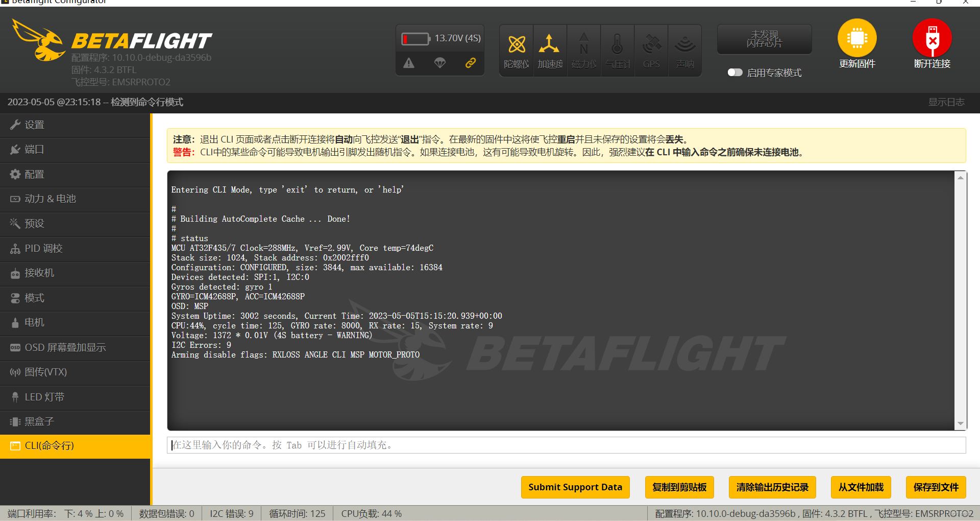980x521 pixels.
Task: Click the 'CPU负载: 44 %' status entry
Action: tap(372, 513)
